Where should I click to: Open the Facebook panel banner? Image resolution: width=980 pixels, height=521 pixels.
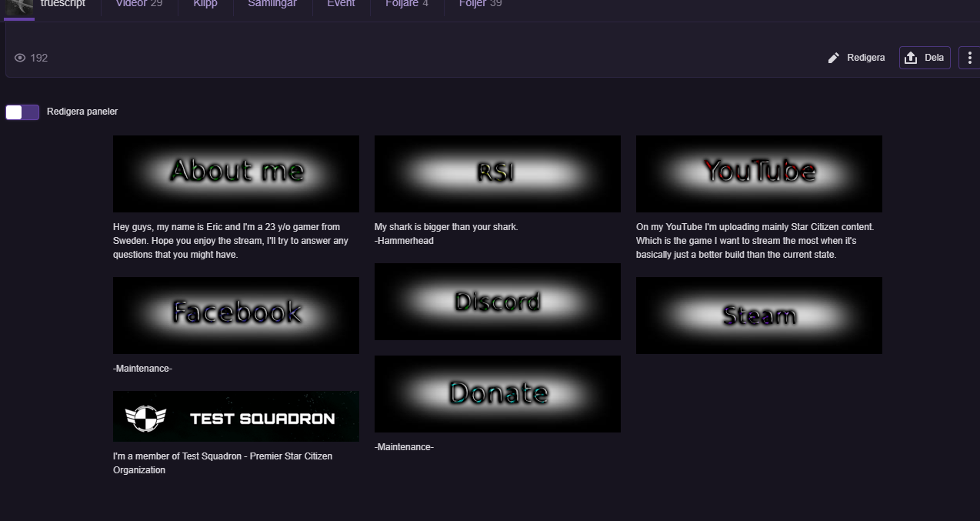pos(236,316)
